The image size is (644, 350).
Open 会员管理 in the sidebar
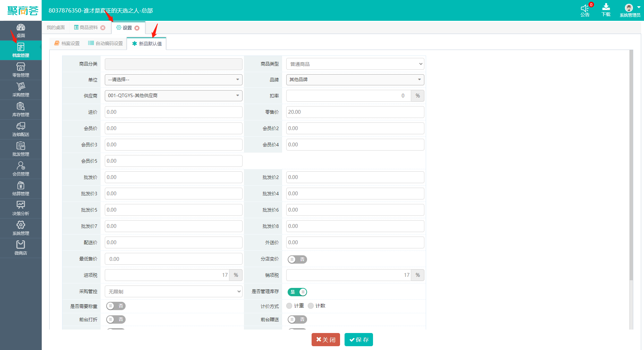click(x=21, y=169)
